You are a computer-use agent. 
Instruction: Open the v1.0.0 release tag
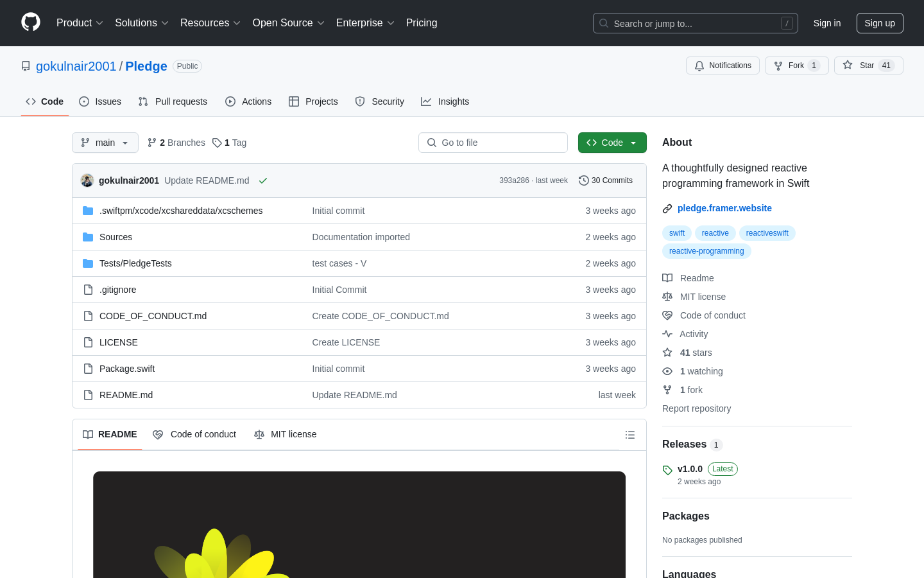tap(690, 469)
